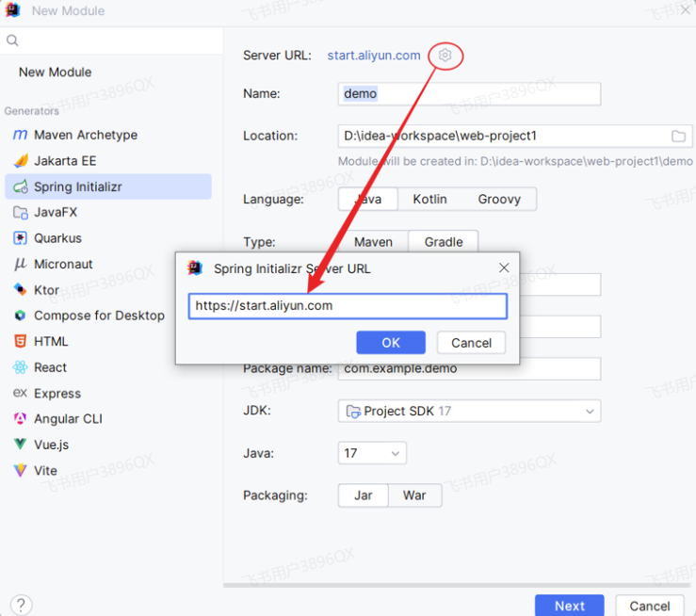Click OK in the Server URL dialog
696x616 pixels.
391,343
